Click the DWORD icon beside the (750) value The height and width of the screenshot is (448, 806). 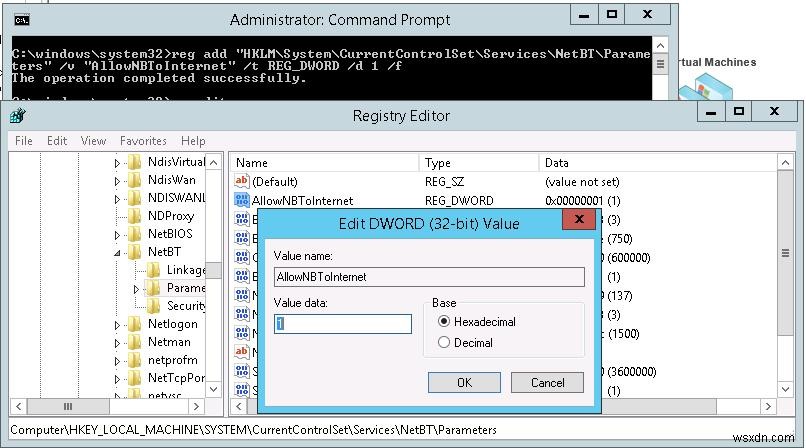(242, 238)
